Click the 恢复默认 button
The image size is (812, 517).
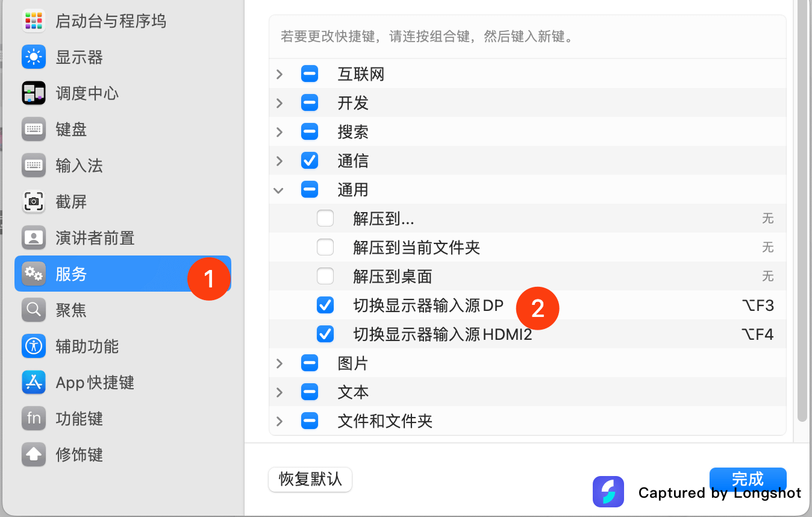click(x=310, y=480)
